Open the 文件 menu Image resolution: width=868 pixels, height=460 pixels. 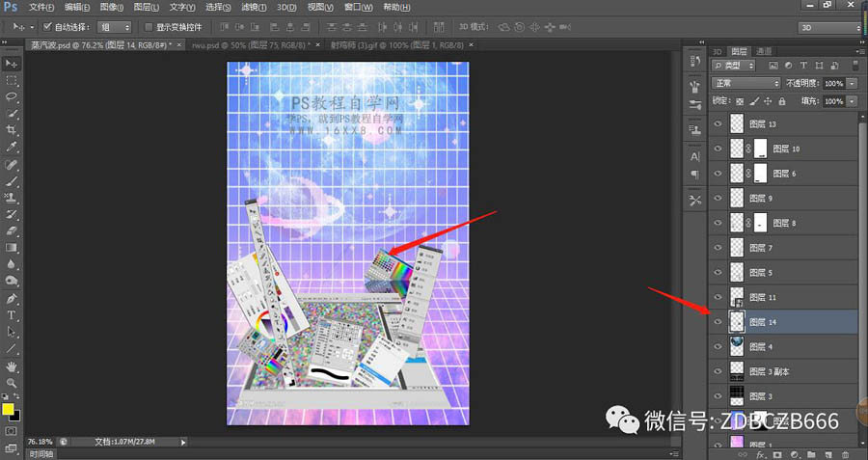point(41,8)
